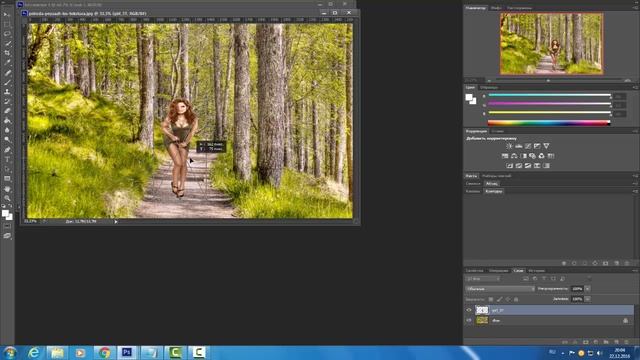Select the Clone Stamp tool
Viewport: 640px width, 360px height.
[7, 92]
